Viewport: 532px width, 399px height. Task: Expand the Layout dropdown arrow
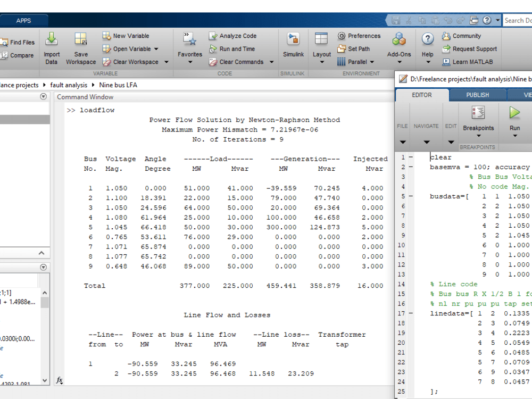coord(322,62)
